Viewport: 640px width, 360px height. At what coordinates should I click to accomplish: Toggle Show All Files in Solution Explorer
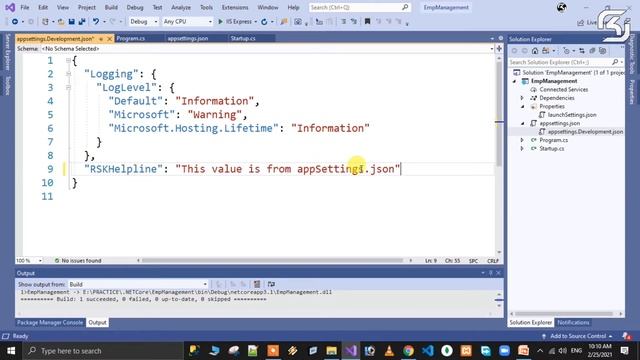(x=602, y=51)
